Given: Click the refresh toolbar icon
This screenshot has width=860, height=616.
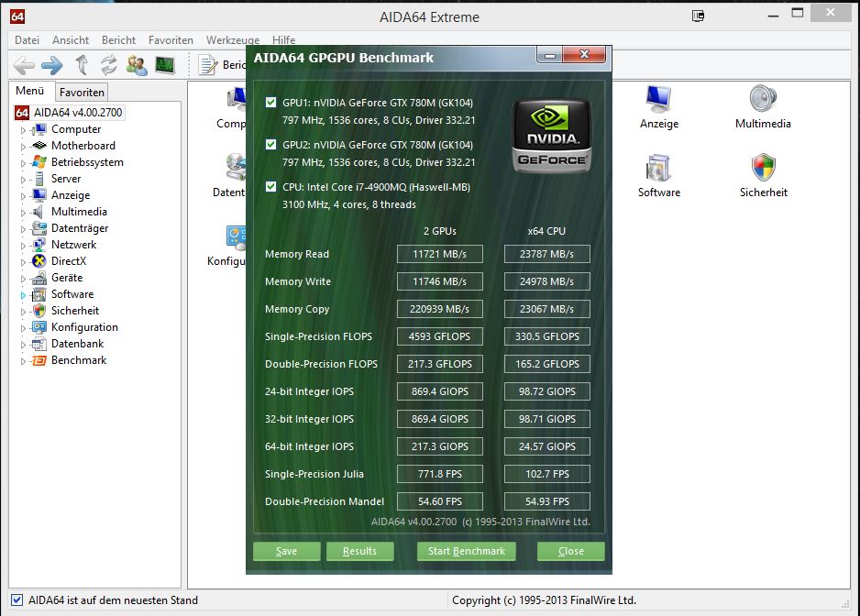Looking at the screenshot, I should click(x=108, y=65).
